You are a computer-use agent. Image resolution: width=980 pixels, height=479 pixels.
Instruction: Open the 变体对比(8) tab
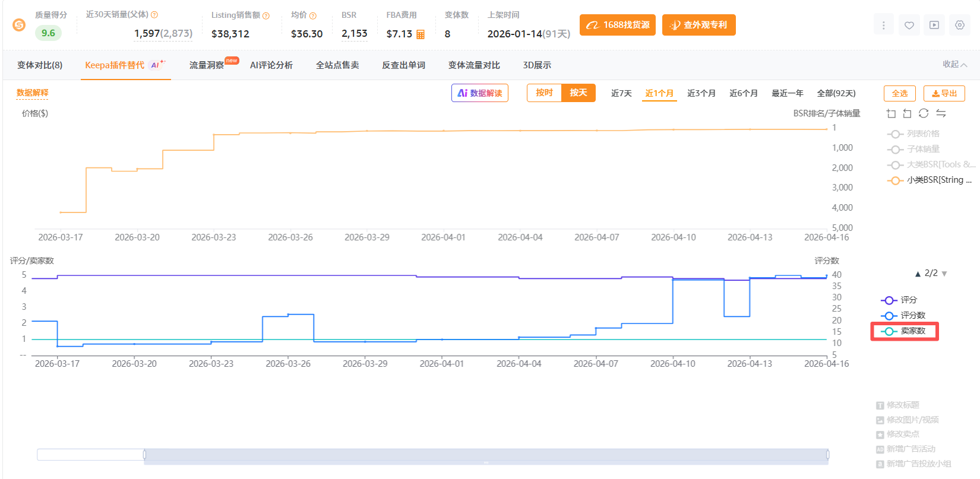click(x=40, y=65)
